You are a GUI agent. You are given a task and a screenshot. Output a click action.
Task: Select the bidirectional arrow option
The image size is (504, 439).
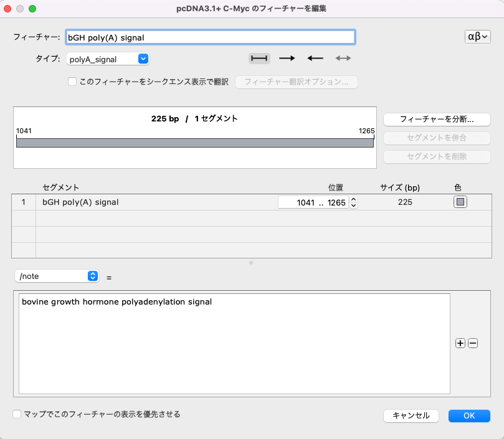click(342, 57)
